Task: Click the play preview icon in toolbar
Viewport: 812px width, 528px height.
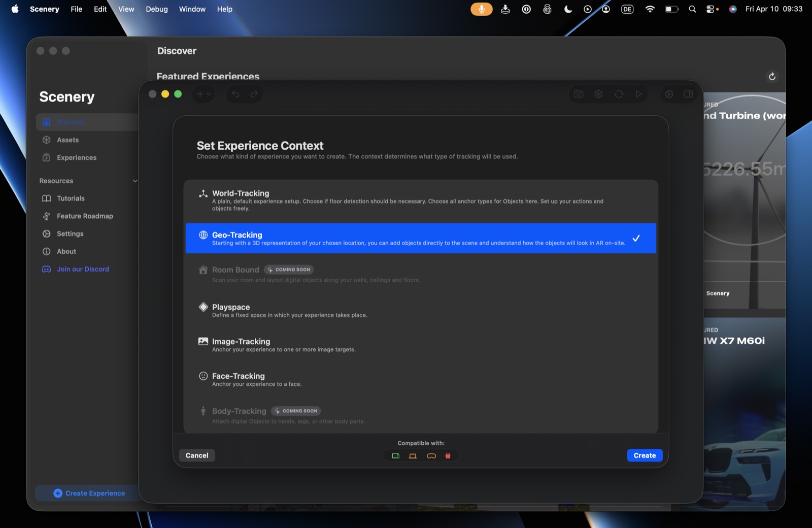Action: pos(638,94)
